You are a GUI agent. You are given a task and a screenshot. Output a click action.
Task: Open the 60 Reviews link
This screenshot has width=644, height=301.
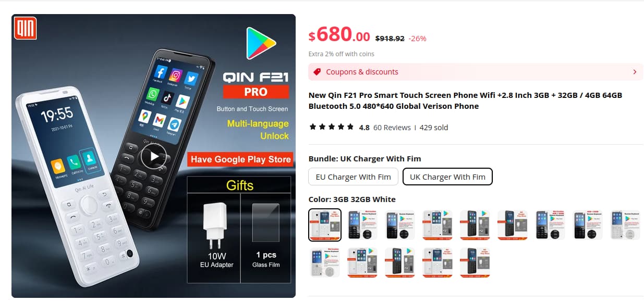click(x=392, y=128)
